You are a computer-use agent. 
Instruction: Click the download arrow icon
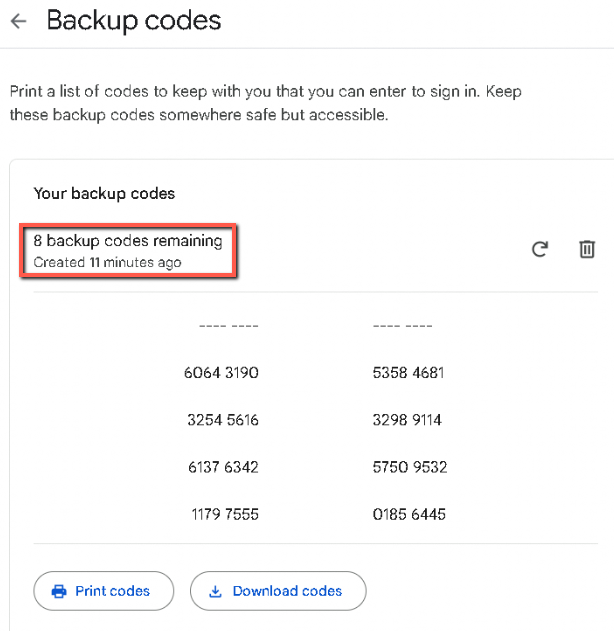(x=215, y=591)
